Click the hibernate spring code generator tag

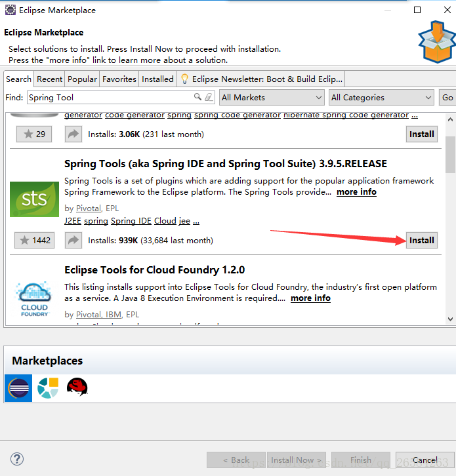pos(346,115)
